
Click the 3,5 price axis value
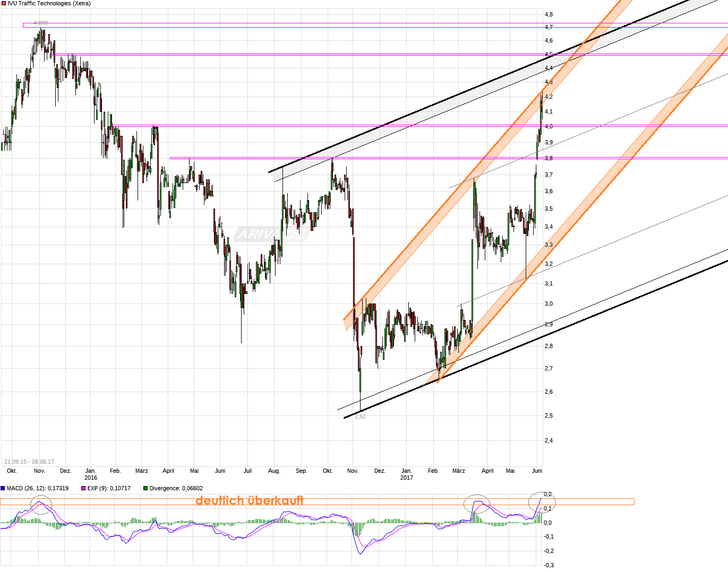(x=549, y=209)
